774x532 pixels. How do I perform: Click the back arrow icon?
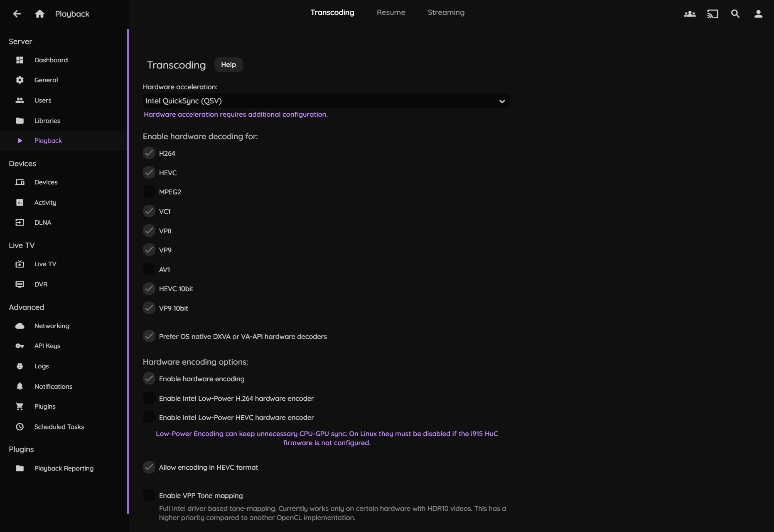coord(17,14)
